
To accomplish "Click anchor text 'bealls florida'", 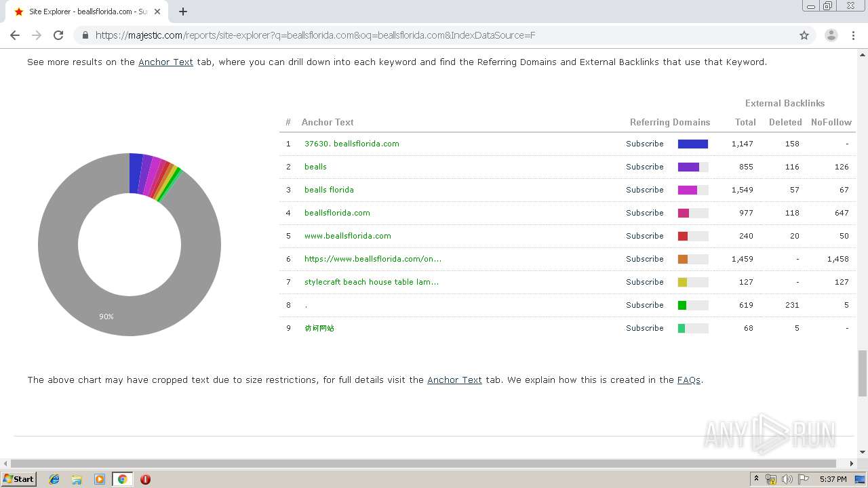I will tap(329, 190).
